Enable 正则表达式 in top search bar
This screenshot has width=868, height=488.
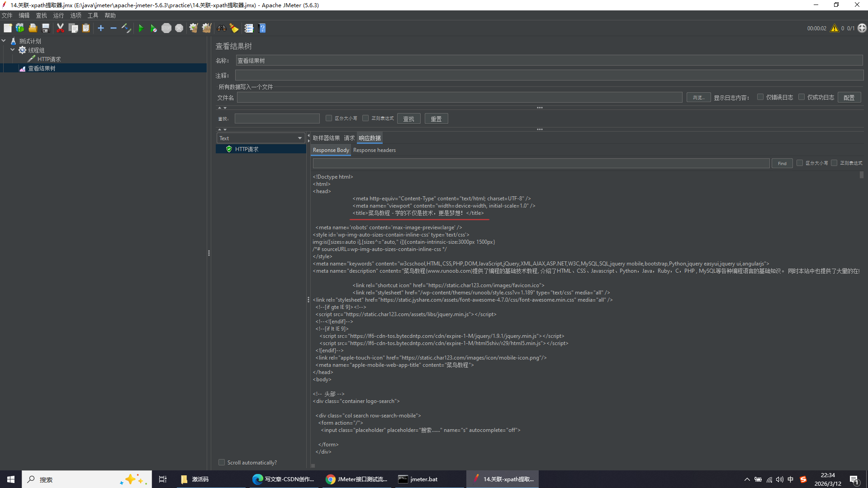[x=365, y=118]
